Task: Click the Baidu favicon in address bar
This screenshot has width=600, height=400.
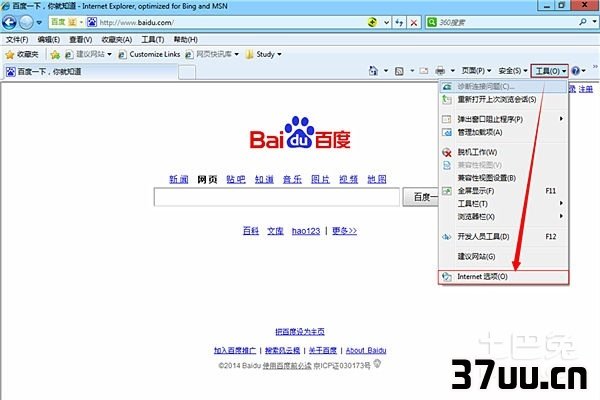Action: [92, 22]
